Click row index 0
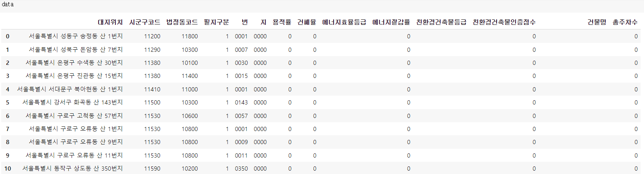The width and height of the screenshot is (644, 174). click(x=8, y=37)
